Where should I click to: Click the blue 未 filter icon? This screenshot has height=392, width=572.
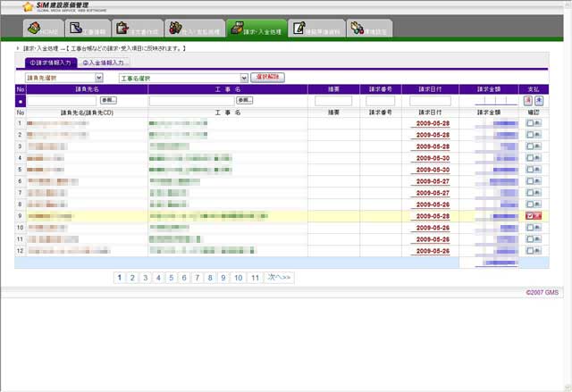click(x=539, y=101)
